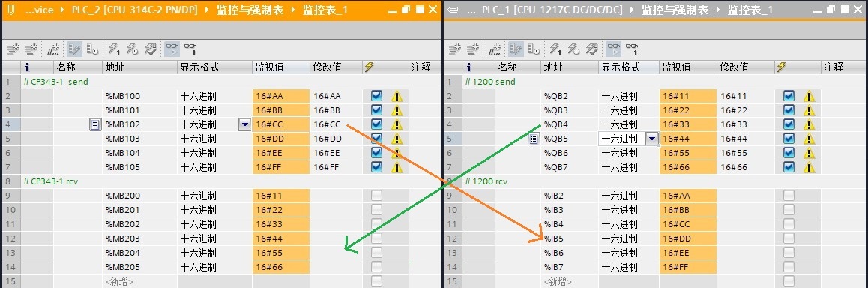The width and height of the screenshot is (868, 288).
Task: Click monitor once now icon in PLC_2 toolbar
Action: point(190,49)
